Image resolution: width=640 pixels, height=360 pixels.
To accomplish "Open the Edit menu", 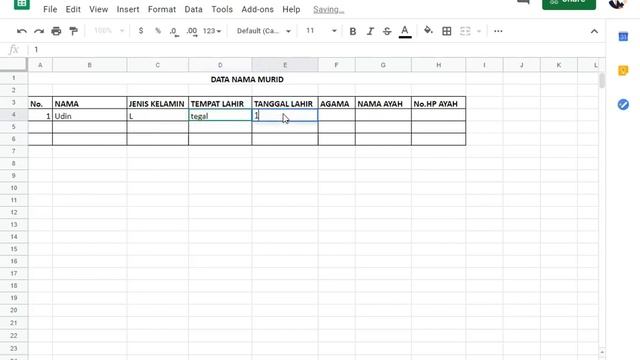I will pyautogui.click(x=73, y=9).
